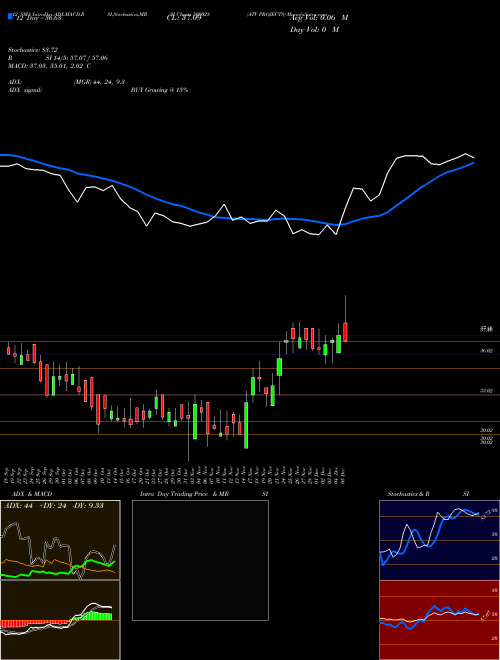Viewport: 500px width, 660px height.
Task: Click the 'BUY Growing @ 15%' signal text
Action: (159, 90)
